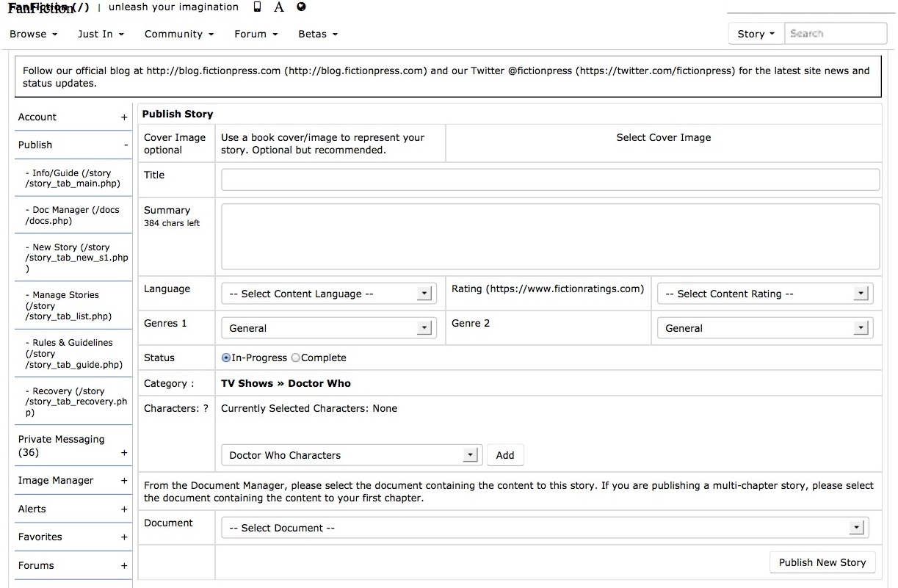Viewport: 898px width, 588px height.
Task: Click the mobile device icon in header
Action: [257, 7]
